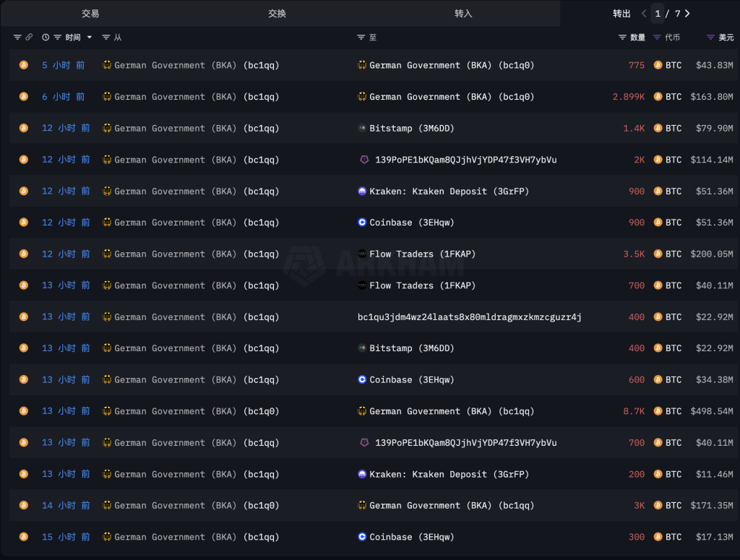This screenshot has height=560, width=740.
Task: Click the Bitcoin icon in the first row
Action: tap(23, 66)
